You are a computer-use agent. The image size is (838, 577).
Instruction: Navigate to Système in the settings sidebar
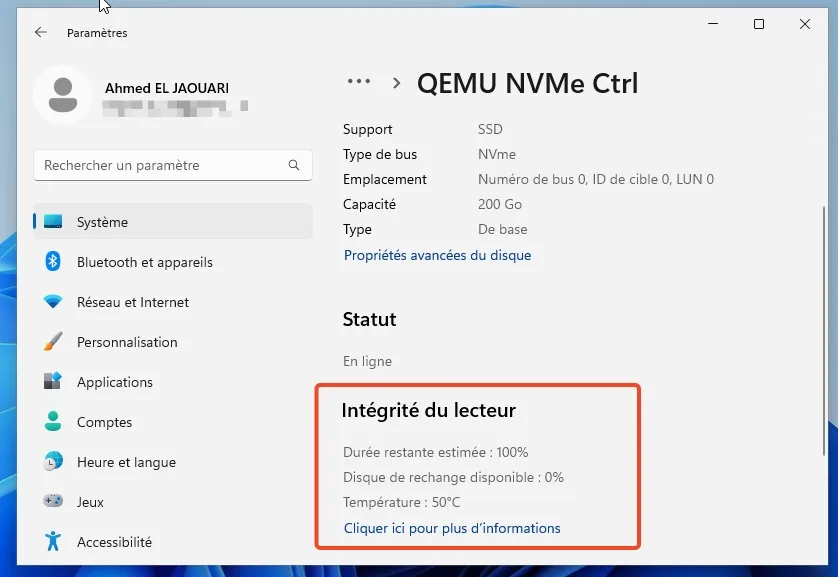(103, 222)
